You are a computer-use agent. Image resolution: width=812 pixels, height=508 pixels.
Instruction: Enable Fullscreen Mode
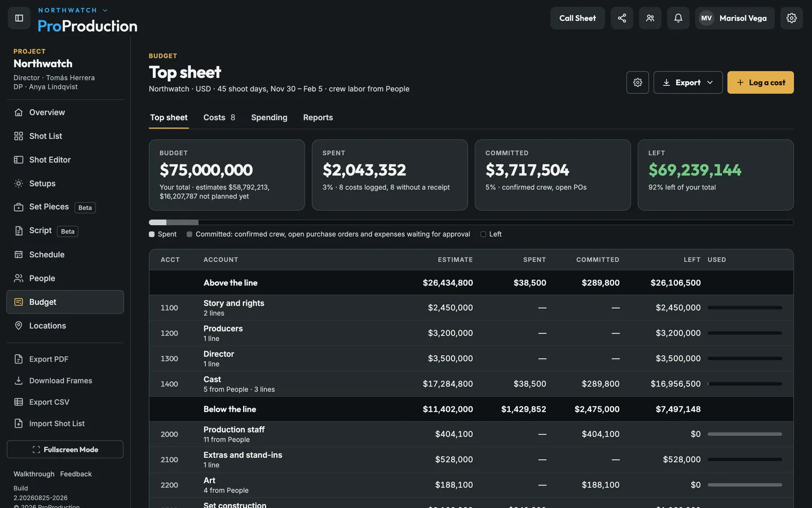point(65,449)
